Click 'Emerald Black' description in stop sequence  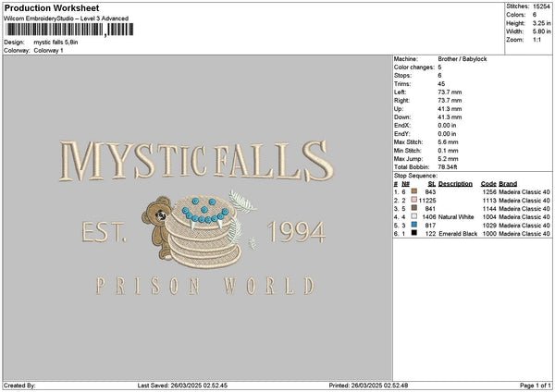[458, 234]
